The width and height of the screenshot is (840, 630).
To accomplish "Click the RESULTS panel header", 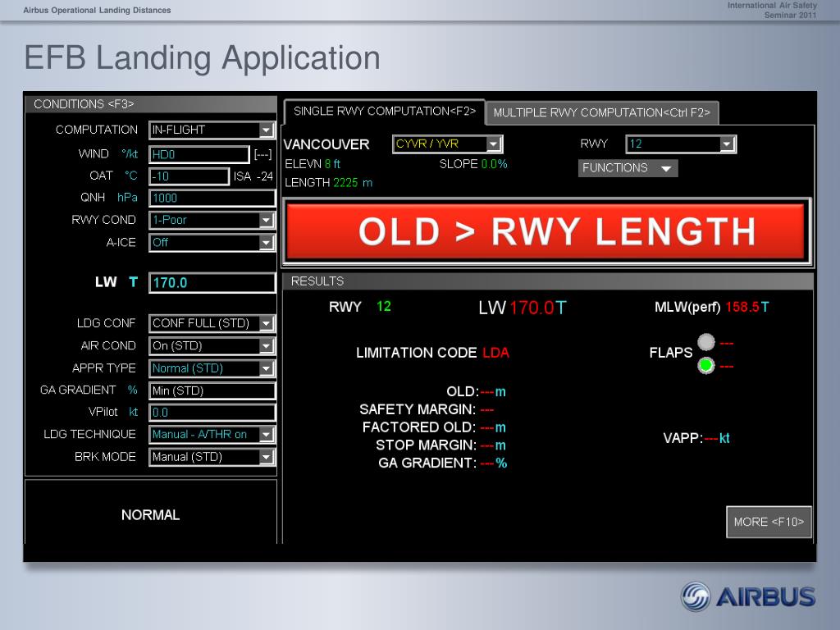I will (x=547, y=281).
